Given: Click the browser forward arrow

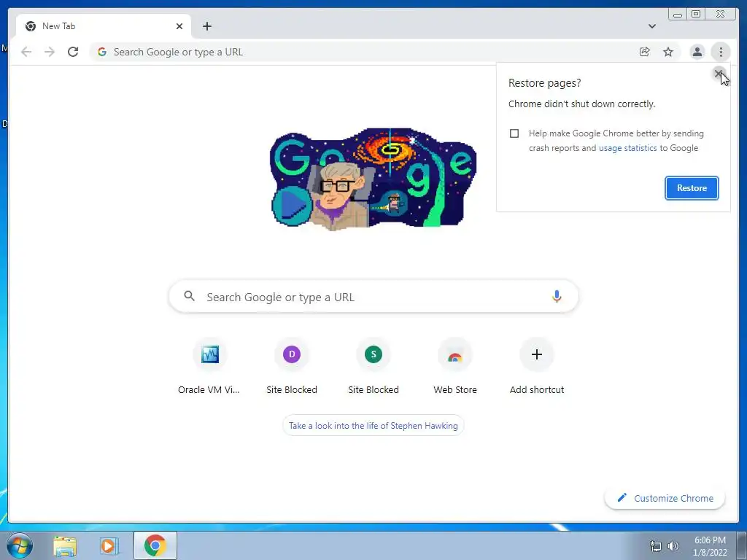Looking at the screenshot, I should [50, 52].
